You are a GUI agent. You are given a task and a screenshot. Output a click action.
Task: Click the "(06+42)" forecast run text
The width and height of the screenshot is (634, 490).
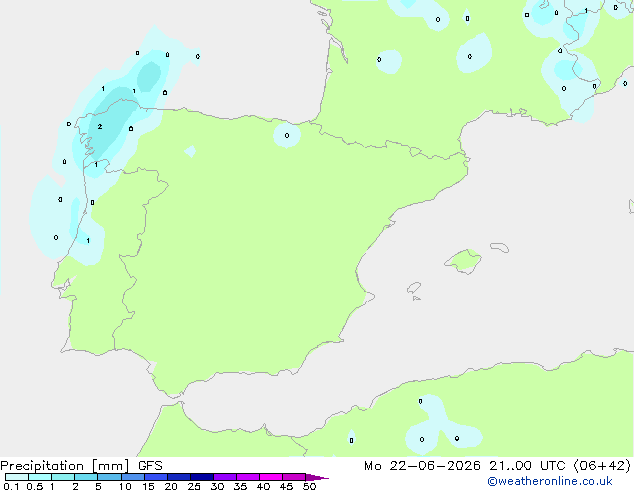[x=602, y=466]
